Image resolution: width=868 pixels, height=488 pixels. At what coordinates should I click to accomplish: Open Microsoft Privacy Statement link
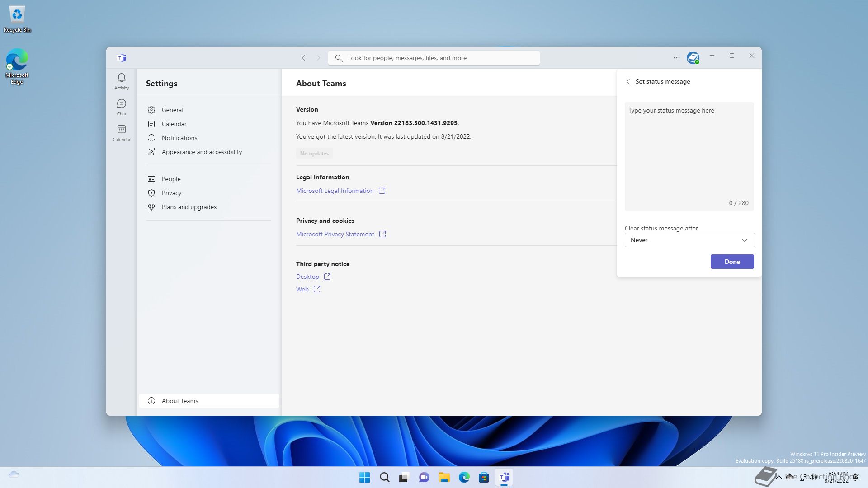click(x=335, y=234)
